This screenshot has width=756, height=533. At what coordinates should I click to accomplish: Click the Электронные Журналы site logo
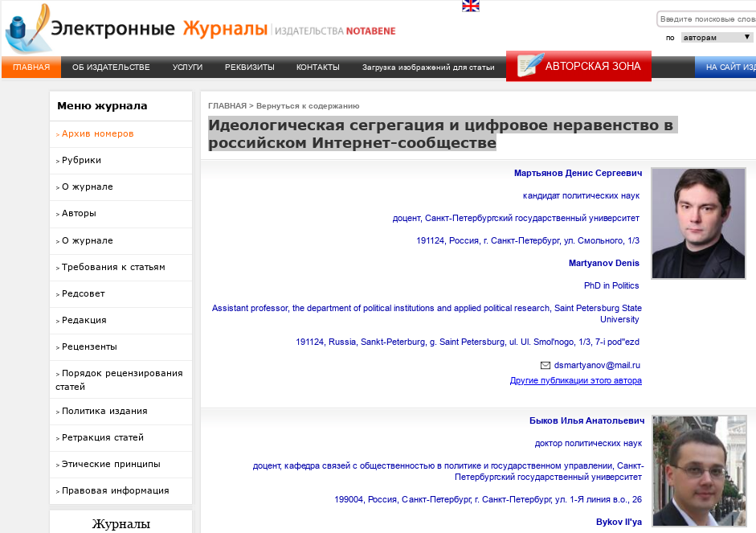(201, 31)
